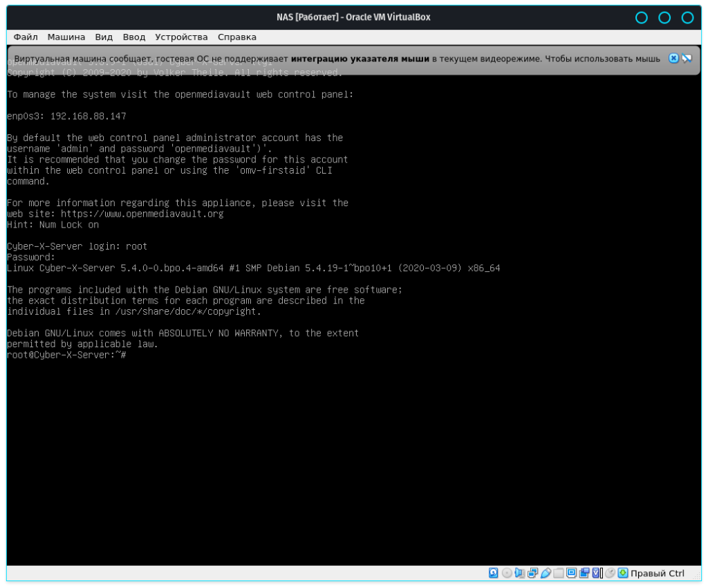Open the Вид menu
This screenshot has height=588, width=708.
pyautogui.click(x=104, y=37)
